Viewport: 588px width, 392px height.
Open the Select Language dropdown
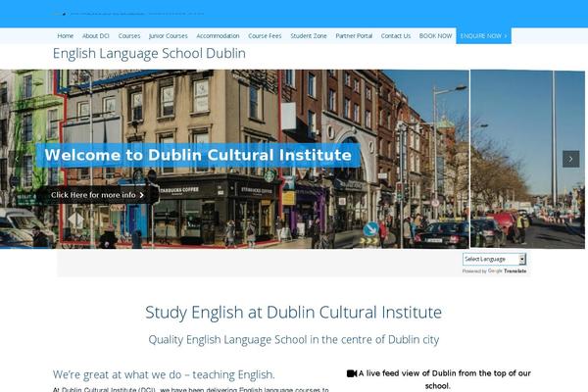[x=494, y=259]
